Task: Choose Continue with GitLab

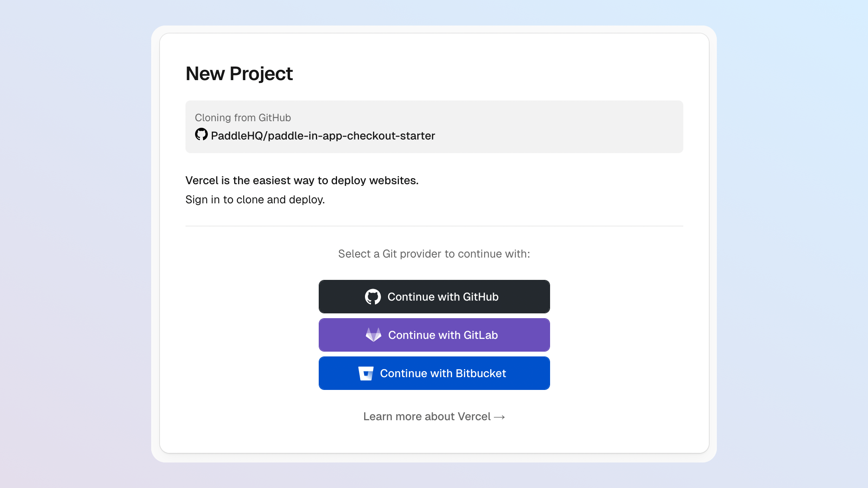Action: click(434, 335)
